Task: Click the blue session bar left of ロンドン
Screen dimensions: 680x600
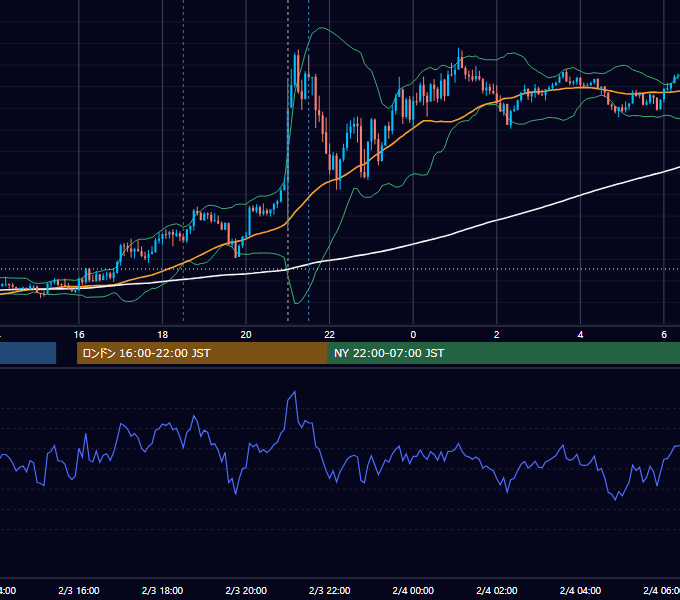Action: coord(28,353)
